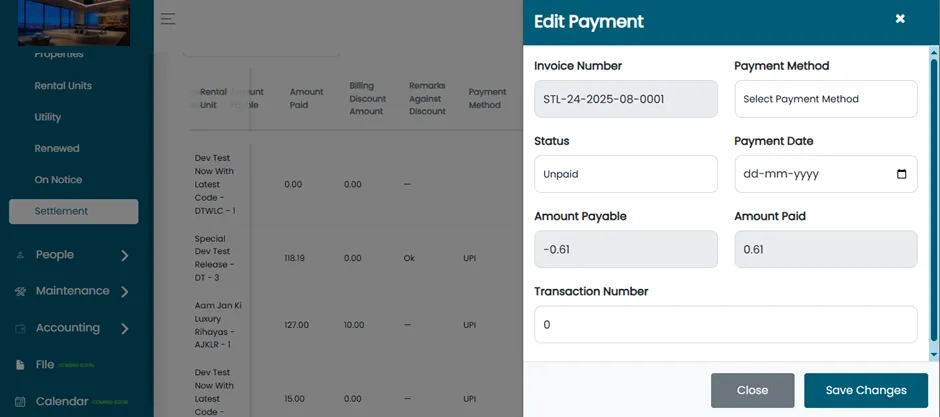Click the property photo thumbnail
The height and width of the screenshot is (417, 940).
[74, 23]
